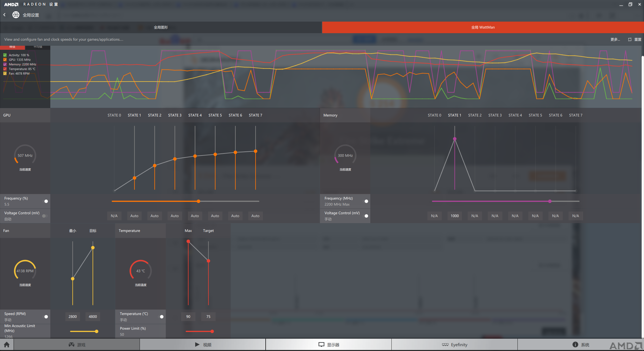Restore down the Radeon settings window
The width and height of the screenshot is (644, 351).
click(630, 4)
